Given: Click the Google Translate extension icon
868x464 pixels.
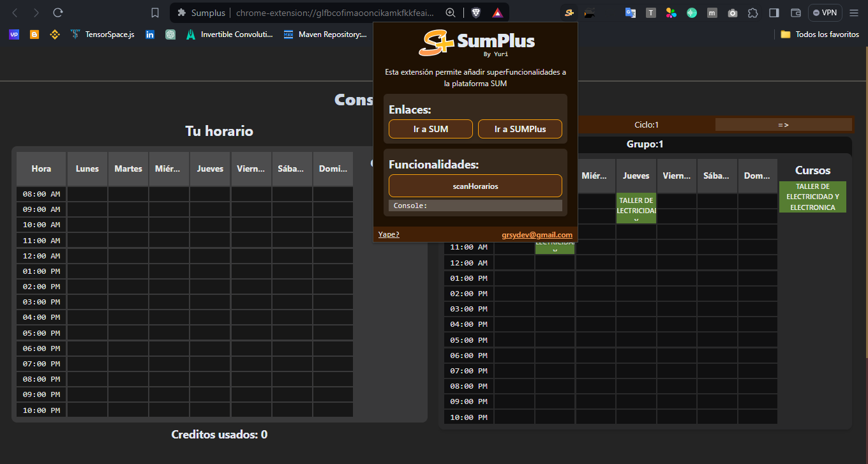Looking at the screenshot, I should point(630,13).
